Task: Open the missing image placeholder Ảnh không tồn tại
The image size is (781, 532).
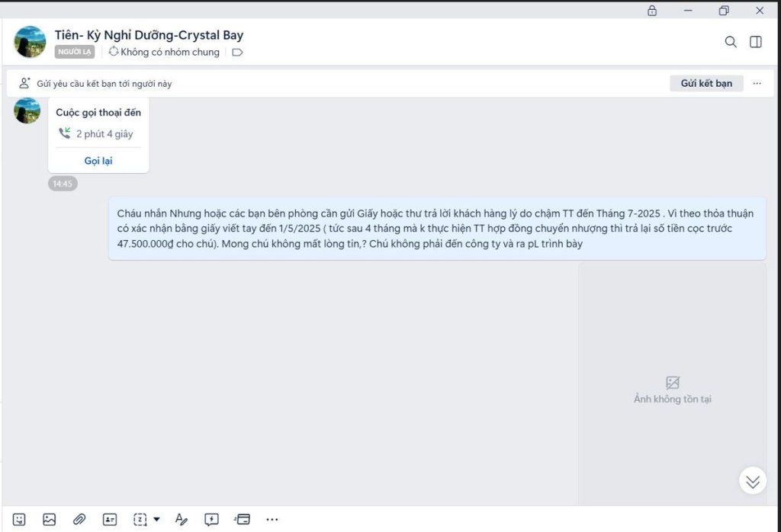Action: click(x=673, y=384)
